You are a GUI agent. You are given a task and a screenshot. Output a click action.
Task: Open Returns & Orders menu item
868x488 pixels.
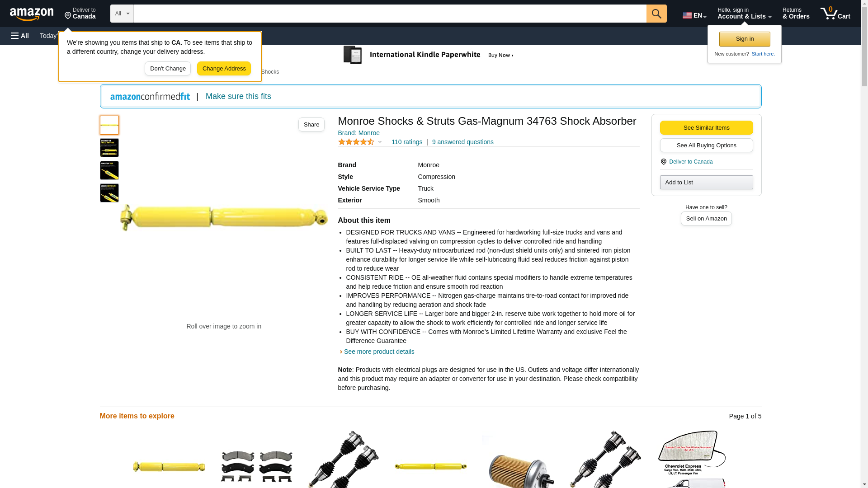(x=796, y=14)
